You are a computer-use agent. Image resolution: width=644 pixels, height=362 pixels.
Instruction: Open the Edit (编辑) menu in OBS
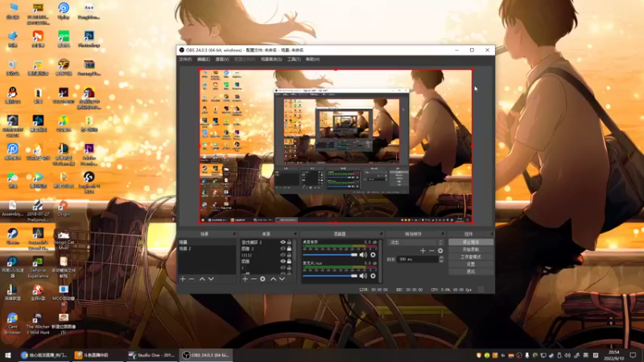pos(204,59)
